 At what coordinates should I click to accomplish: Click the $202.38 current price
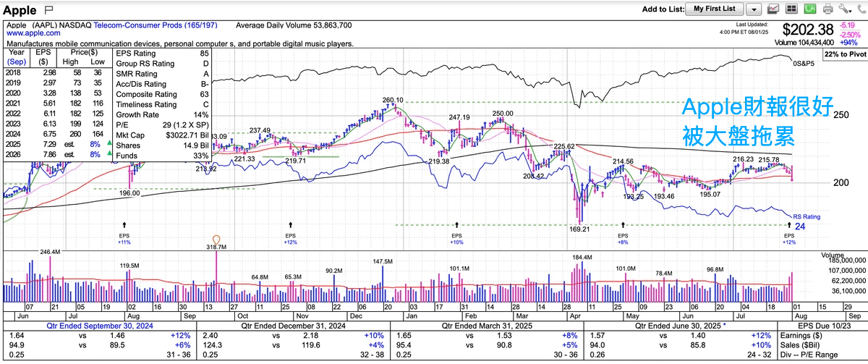(809, 30)
